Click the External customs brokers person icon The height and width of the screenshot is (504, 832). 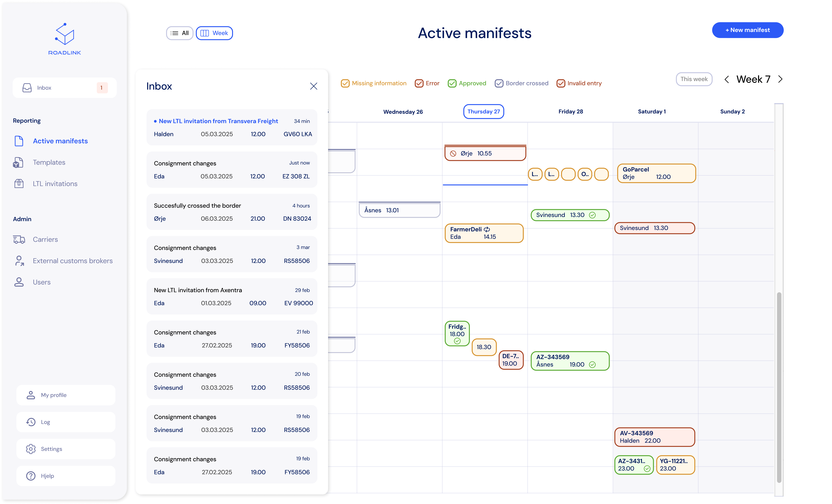click(x=19, y=261)
